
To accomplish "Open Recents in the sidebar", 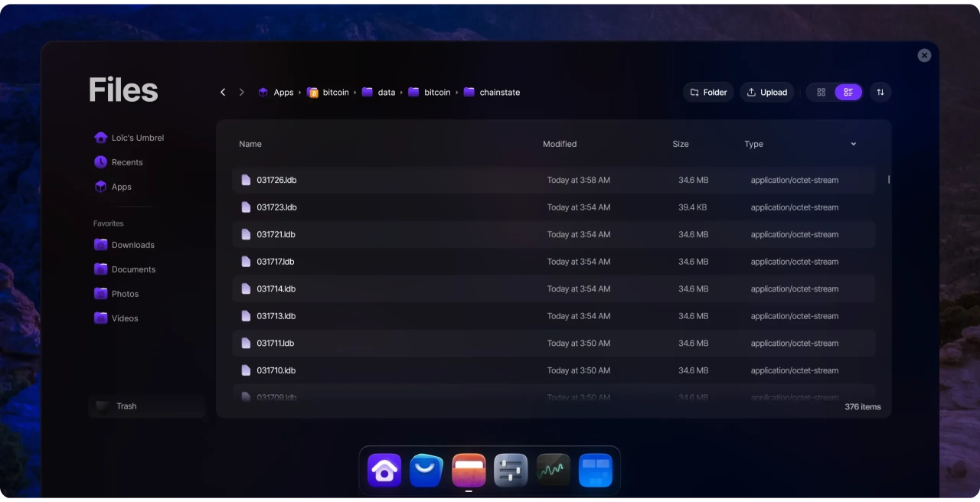I will [x=126, y=162].
